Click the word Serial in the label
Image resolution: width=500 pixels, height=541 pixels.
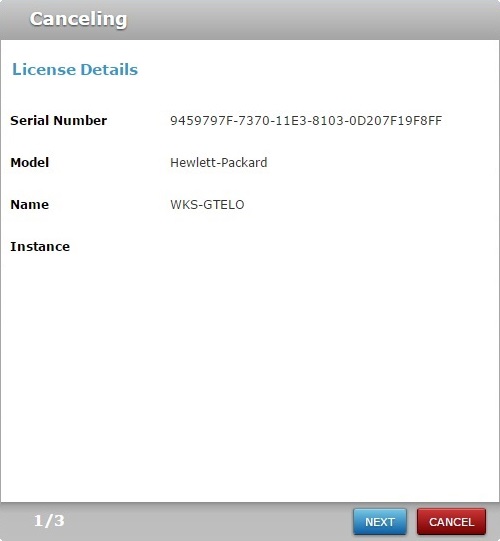(x=30, y=120)
